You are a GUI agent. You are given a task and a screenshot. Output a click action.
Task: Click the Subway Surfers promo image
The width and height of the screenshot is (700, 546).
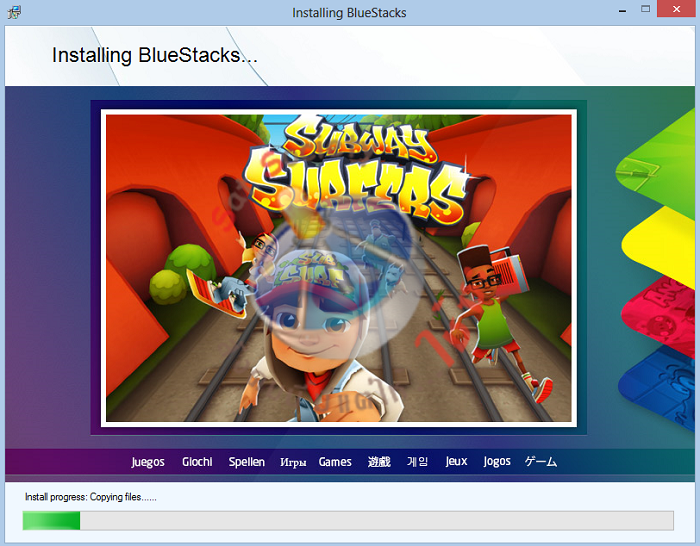point(339,268)
